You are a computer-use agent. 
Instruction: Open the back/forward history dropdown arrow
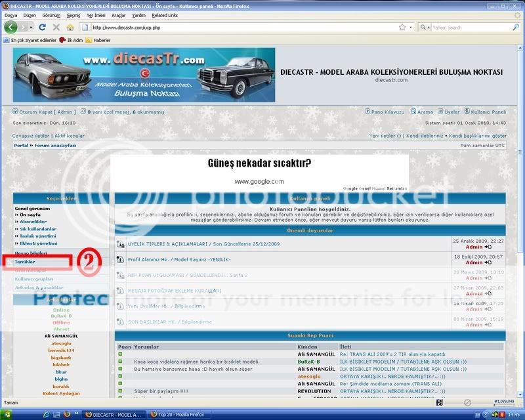click(x=31, y=27)
